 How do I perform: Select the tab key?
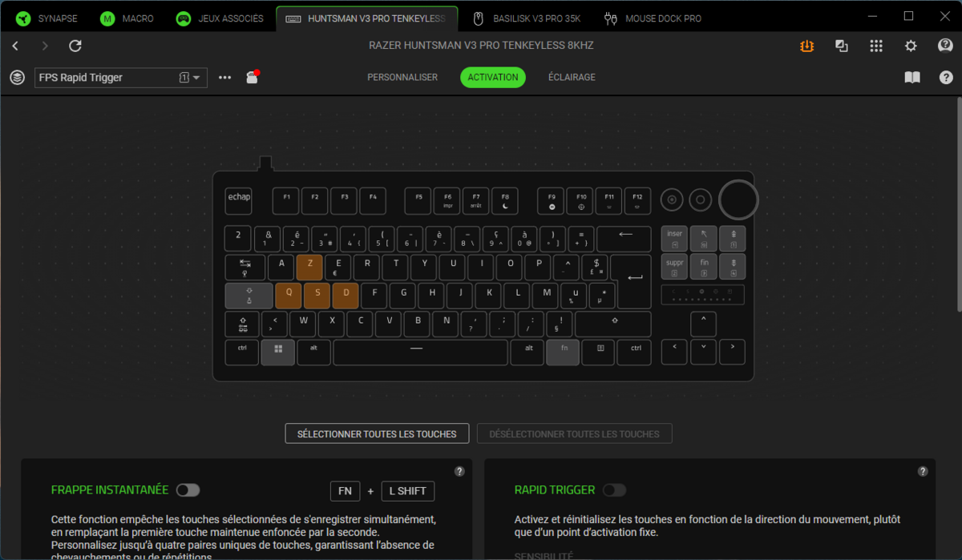(245, 268)
